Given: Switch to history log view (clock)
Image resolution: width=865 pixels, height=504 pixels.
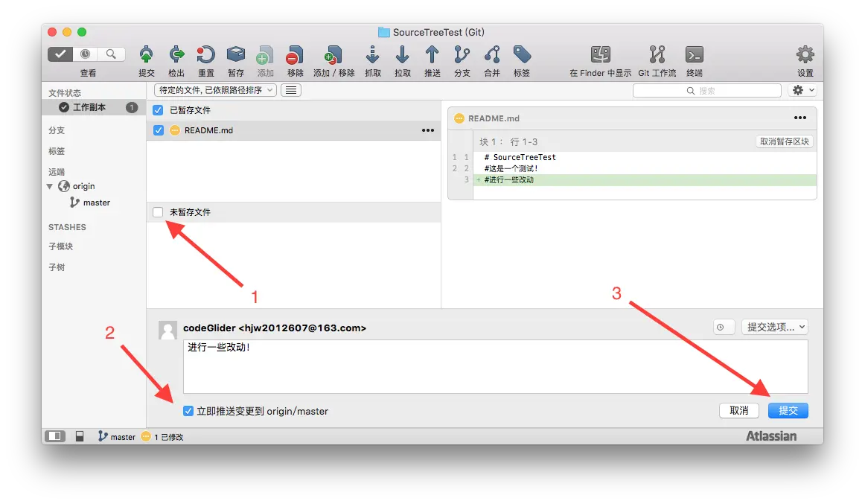Looking at the screenshot, I should [x=86, y=54].
